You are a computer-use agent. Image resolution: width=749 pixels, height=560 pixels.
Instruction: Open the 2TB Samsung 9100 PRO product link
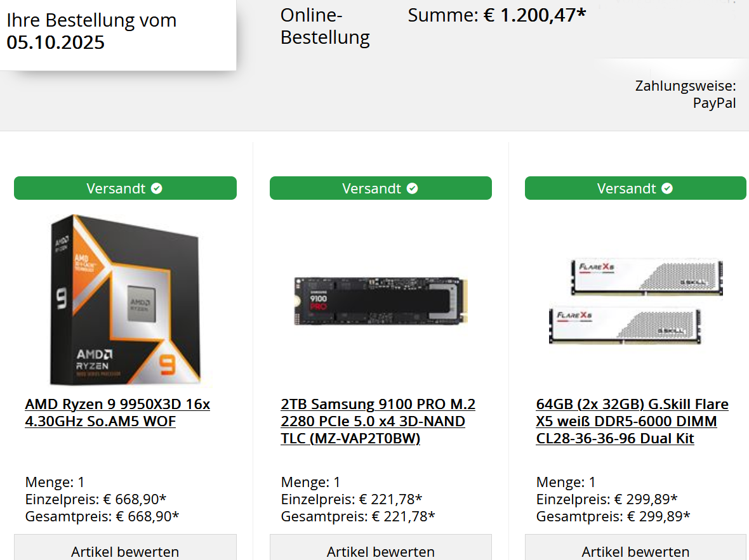click(378, 421)
